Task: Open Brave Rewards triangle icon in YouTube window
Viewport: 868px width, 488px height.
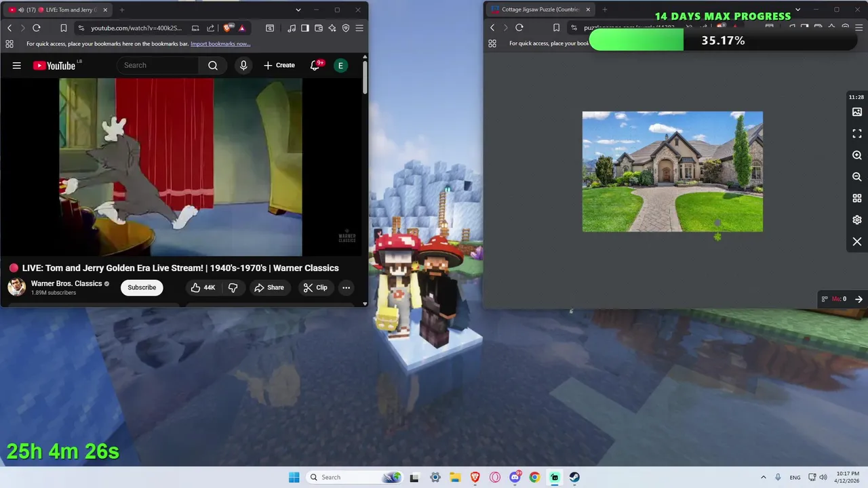Action: 241,28
